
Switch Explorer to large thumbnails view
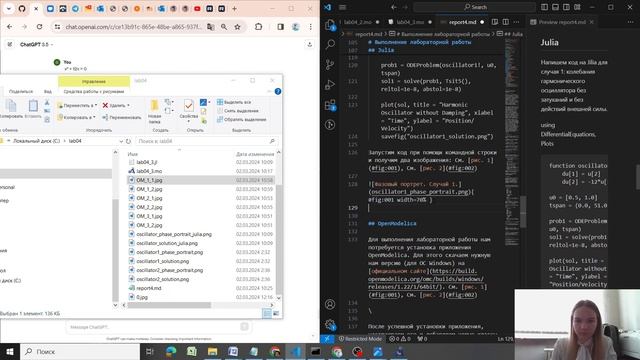click(276, 313)
